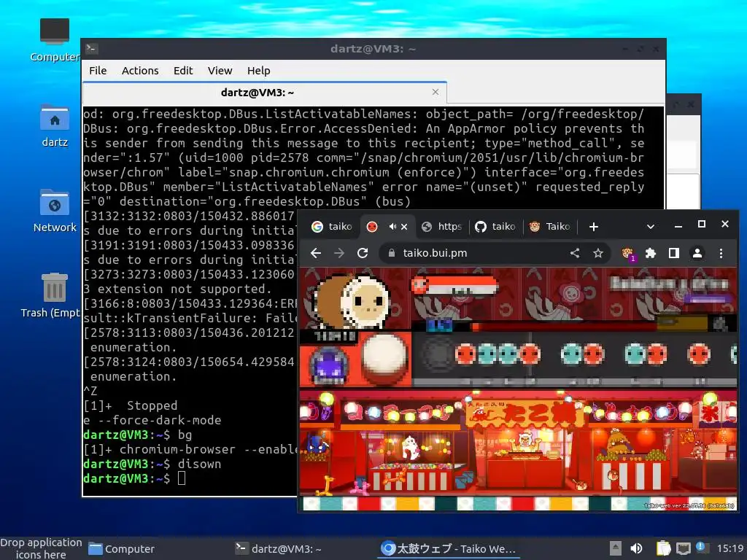The width and height of the screenshot is (747, 560).
Task: Open the Network desktop icon
Action: tap(54, 211)
